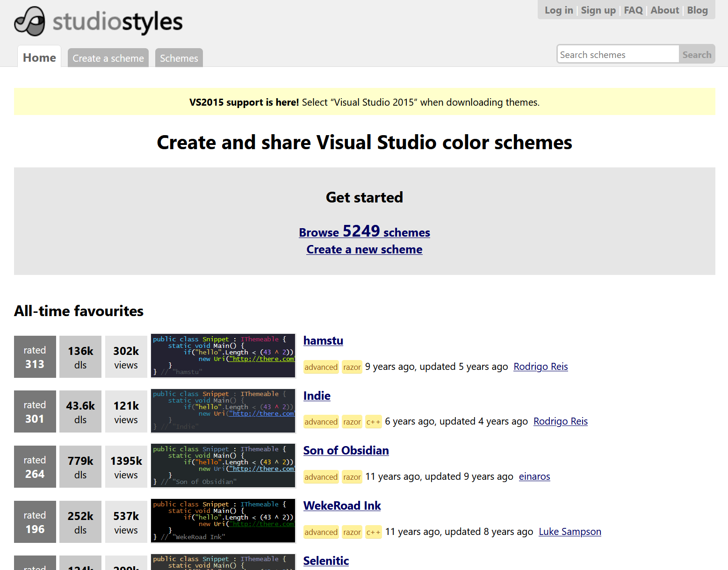728x570 pixels.
Task: Click the 537k views stat
Action: click(x=126, y=522)
